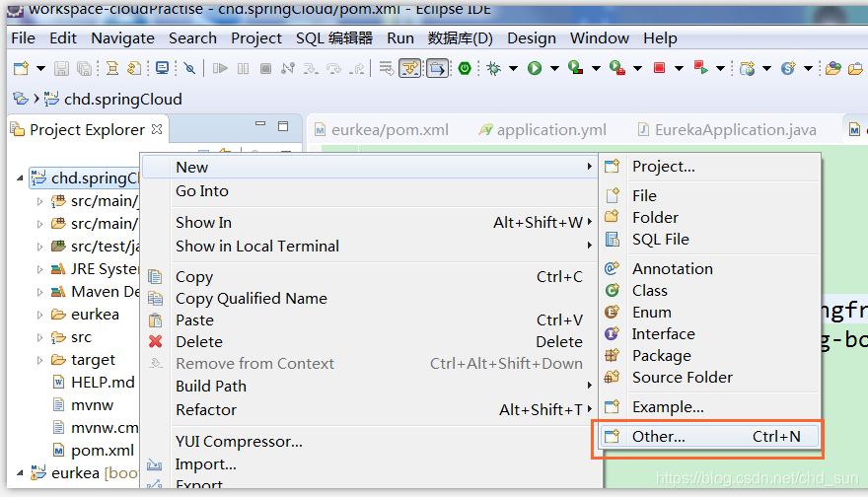868x497 pixels.
Task: Click the Skip All Breakpoints icon
Action: [189, 68]
